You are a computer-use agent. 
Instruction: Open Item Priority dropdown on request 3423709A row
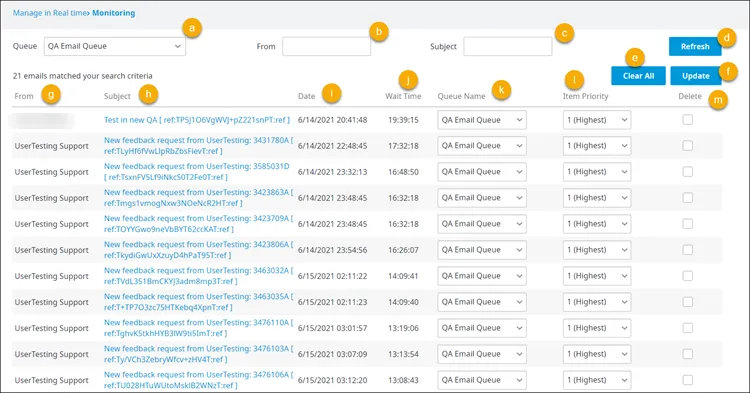click(597, 224)
